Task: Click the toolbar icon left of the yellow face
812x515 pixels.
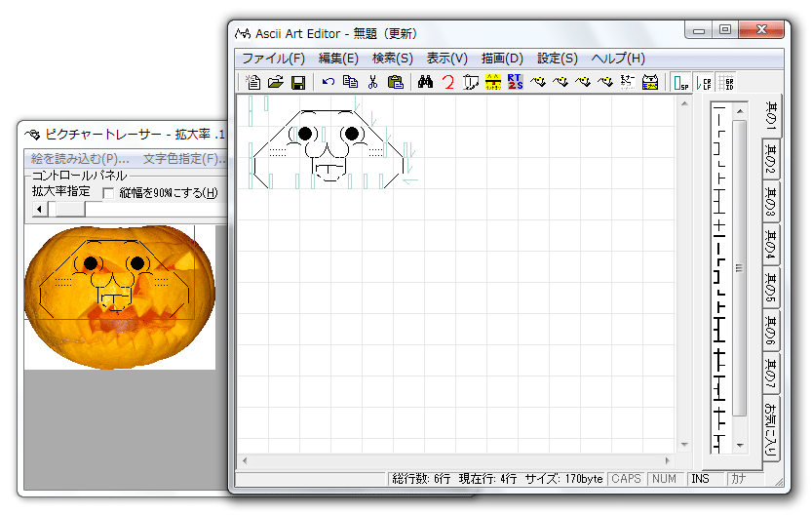Action: pyautogui.click(x=470, y=82)
